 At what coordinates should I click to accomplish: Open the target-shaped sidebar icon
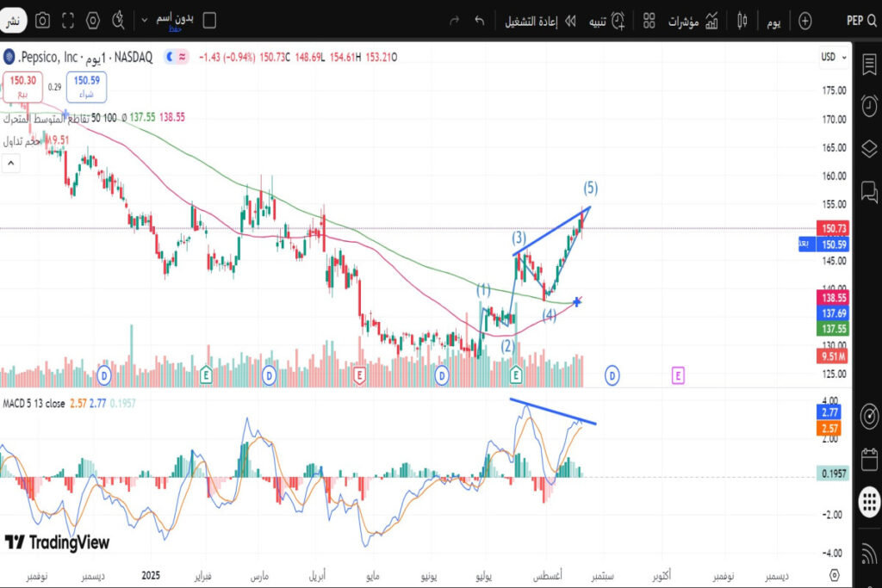[x=869, y=417]
